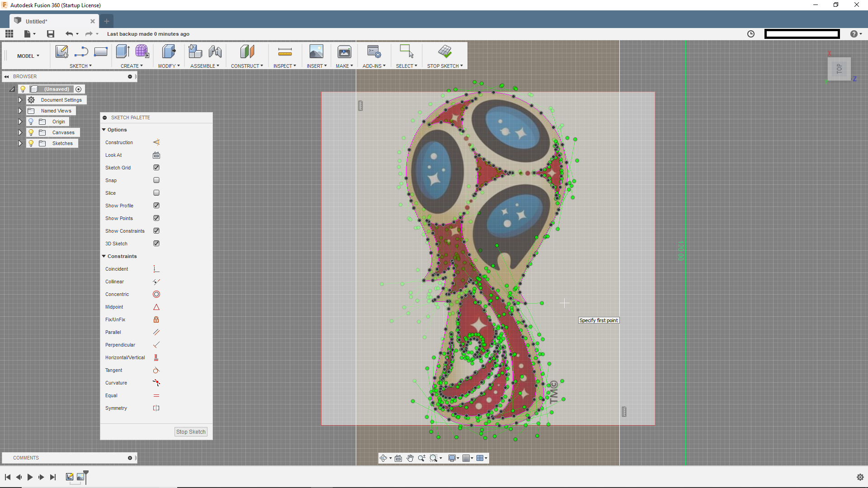Expand the Named Views tree node
The image size is (868, 488).
click(x=20, y=111)
